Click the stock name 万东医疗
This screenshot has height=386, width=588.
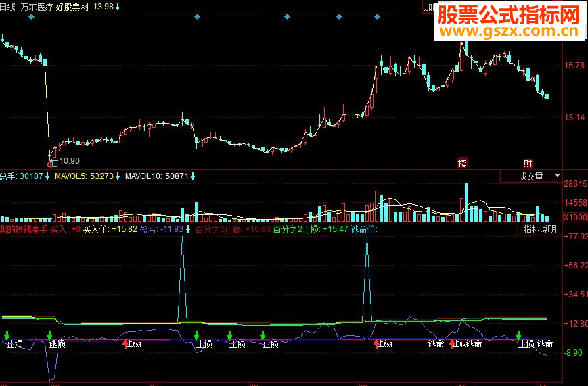click(37, 7)
